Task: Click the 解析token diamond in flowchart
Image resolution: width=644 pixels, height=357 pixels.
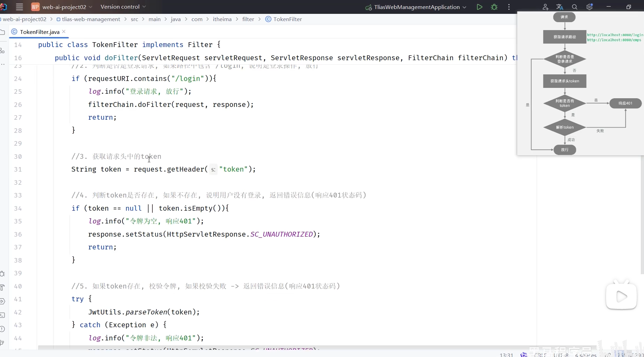Action: tap(565, 127)
